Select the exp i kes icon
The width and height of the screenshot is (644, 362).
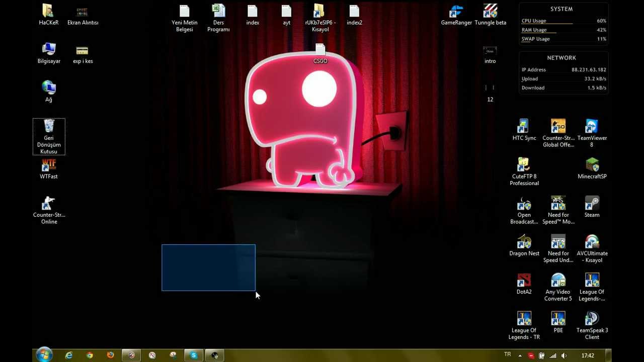pyautogui.click(x=83, y=53)
